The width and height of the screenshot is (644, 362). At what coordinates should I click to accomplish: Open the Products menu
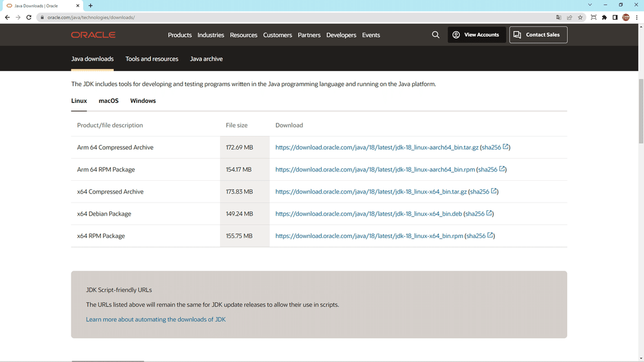[x=180, y=35]
